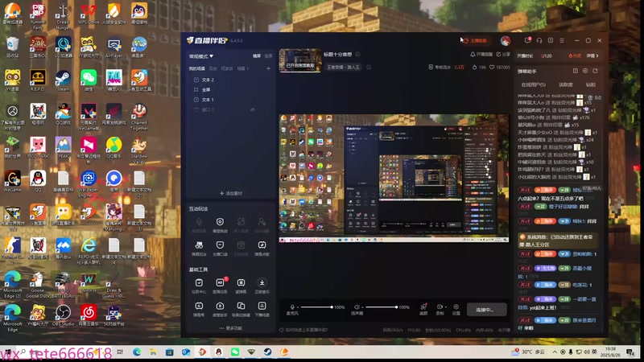Image resolution: width=644 pixels, height=362 pixels.
Task: Expand 更多功能 more functions
Action: coord(231,328)
